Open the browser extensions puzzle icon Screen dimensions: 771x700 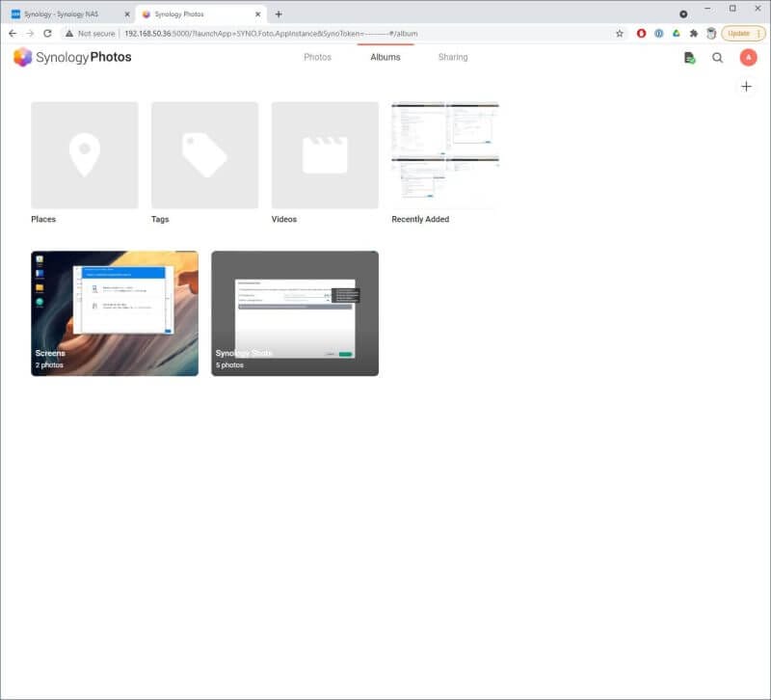pos(694,33)
